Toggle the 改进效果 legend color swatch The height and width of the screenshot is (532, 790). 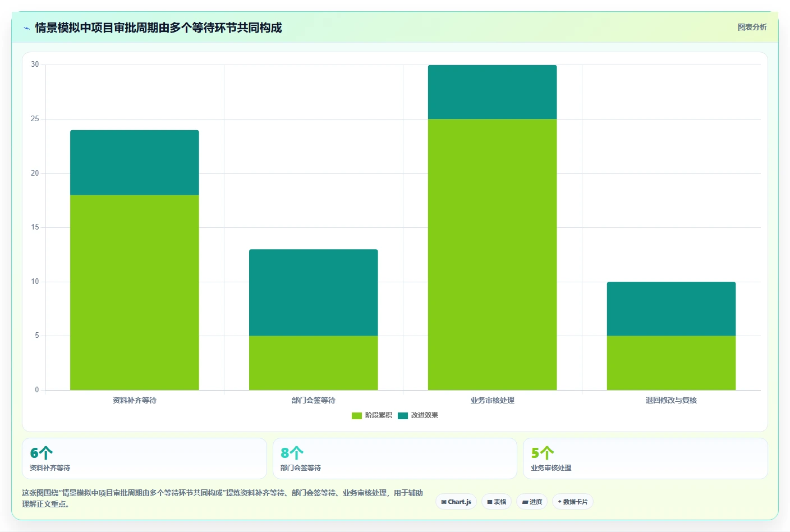coord(403,416)
